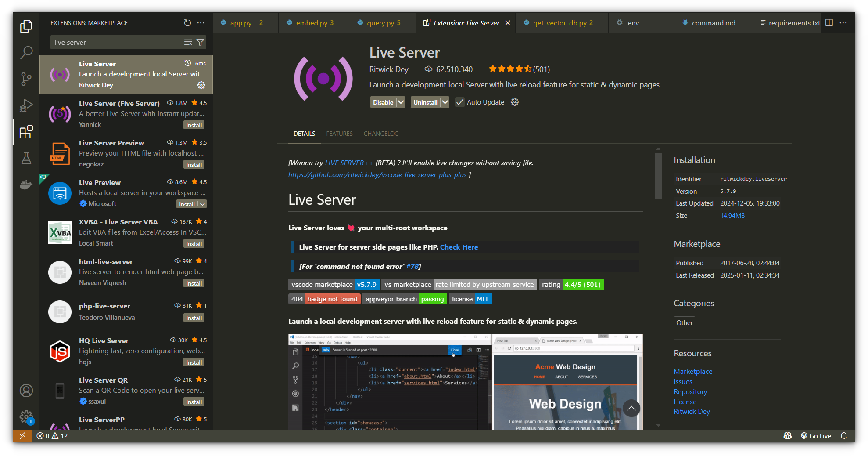Open the query.py editor tab

380,22
